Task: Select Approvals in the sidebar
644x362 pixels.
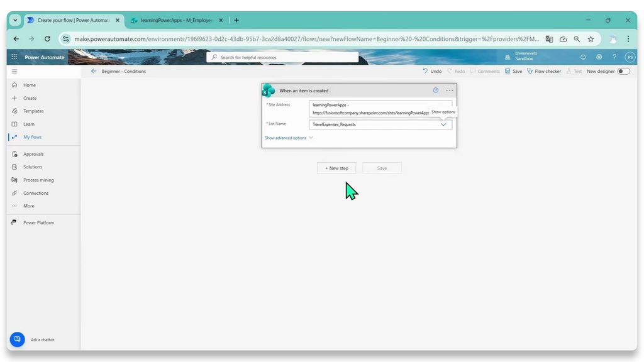Action: coord(33,154)
